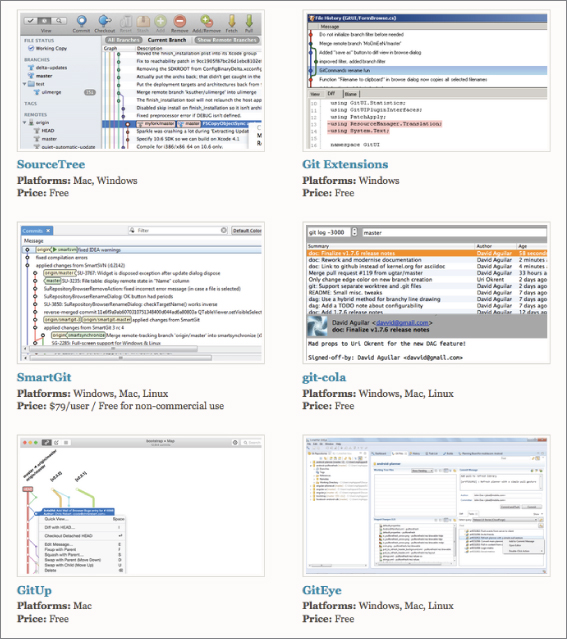Image resolution: width=567 pixels, height=639 pixels.
Task: Click the Checkout icon in SourceTree toolbar
Action: click(x=105, y=21)
